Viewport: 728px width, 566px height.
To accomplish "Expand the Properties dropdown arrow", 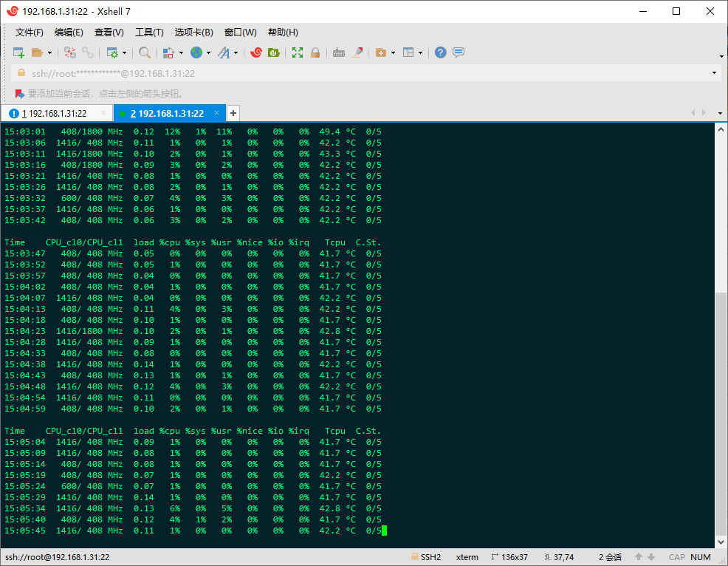I will [x=124, y=53].
